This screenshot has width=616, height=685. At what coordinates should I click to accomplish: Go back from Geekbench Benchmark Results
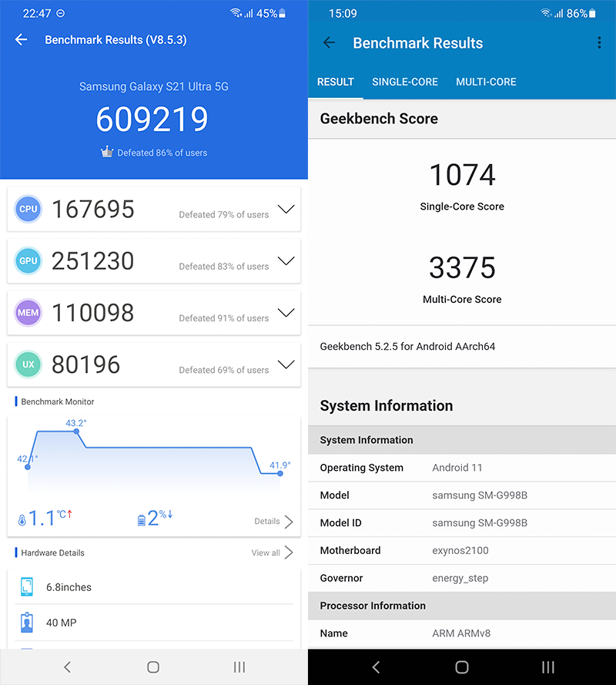click(329, 43)
